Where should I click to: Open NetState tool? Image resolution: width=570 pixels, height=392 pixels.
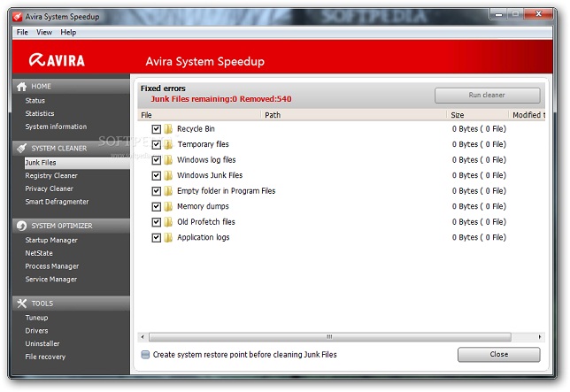pyautogui.click(x=39, y=253)
